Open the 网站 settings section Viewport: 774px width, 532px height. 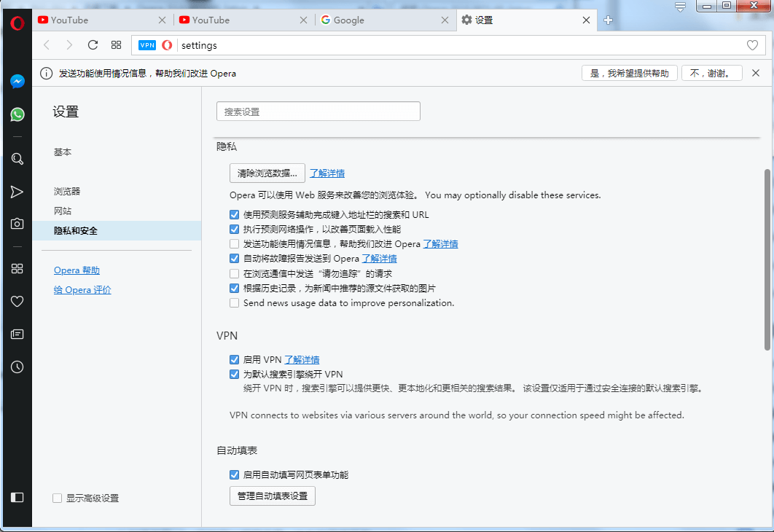[x=63, y=211]
